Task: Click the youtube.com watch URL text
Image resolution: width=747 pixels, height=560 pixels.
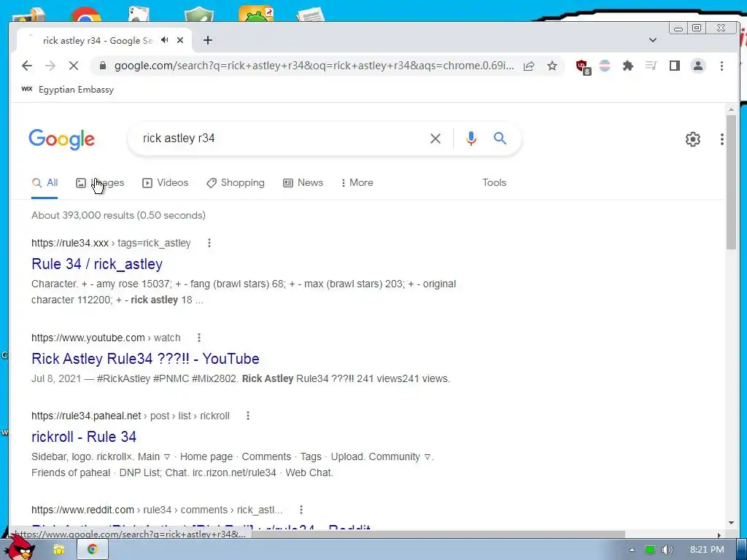Action: (106, 338)
